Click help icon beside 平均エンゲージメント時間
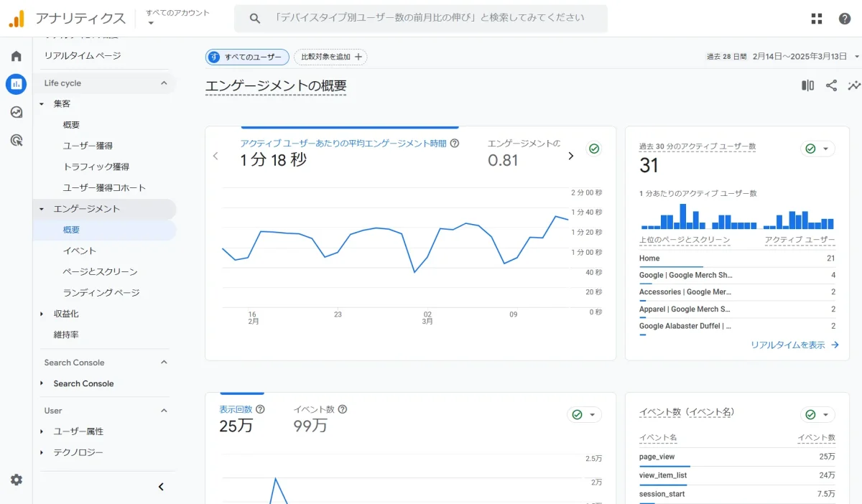Image resolution: width=862 pixels, height=504 pixels. click(455, 144)
